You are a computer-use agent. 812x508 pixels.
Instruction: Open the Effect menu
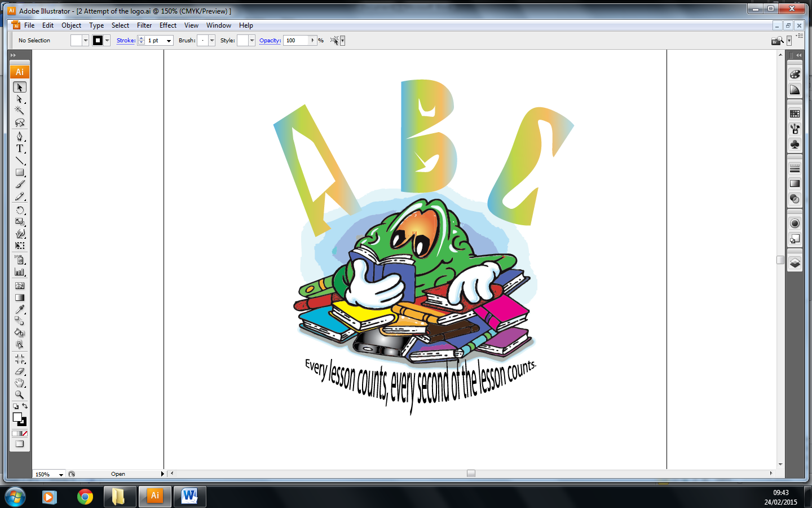pyautogui.click(x=168, y=25)
